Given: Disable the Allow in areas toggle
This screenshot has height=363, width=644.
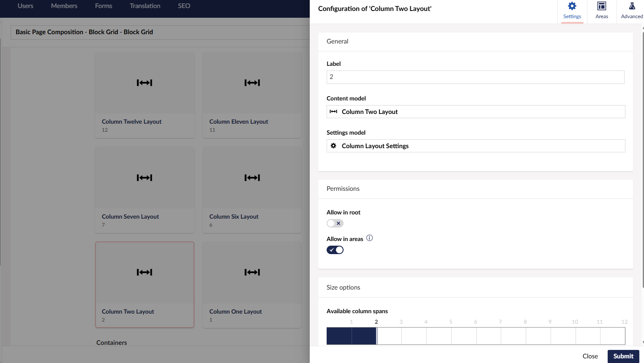Looking at the screenshot, I should coord(335,250).
